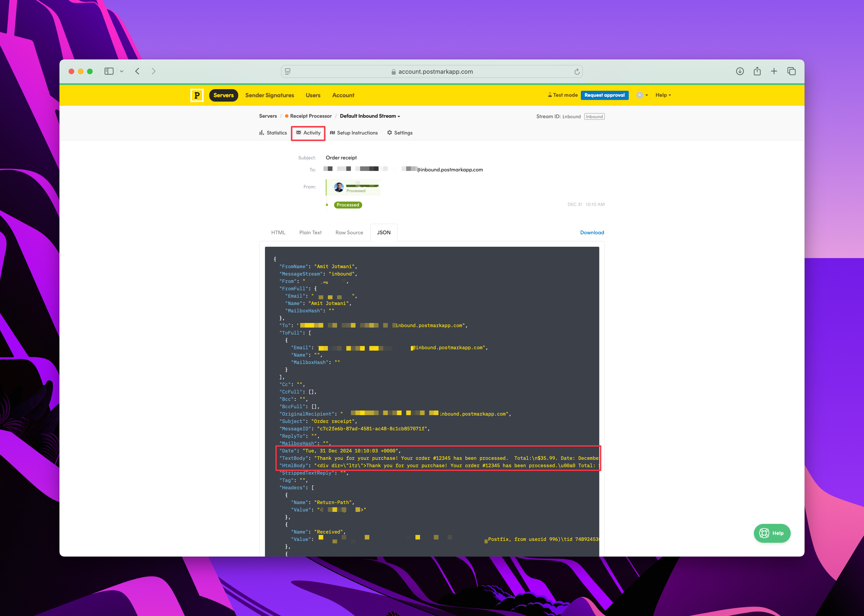Click the sender avatar photo
The width and height of the screenshot is (864, 616).
coord(339,187)
